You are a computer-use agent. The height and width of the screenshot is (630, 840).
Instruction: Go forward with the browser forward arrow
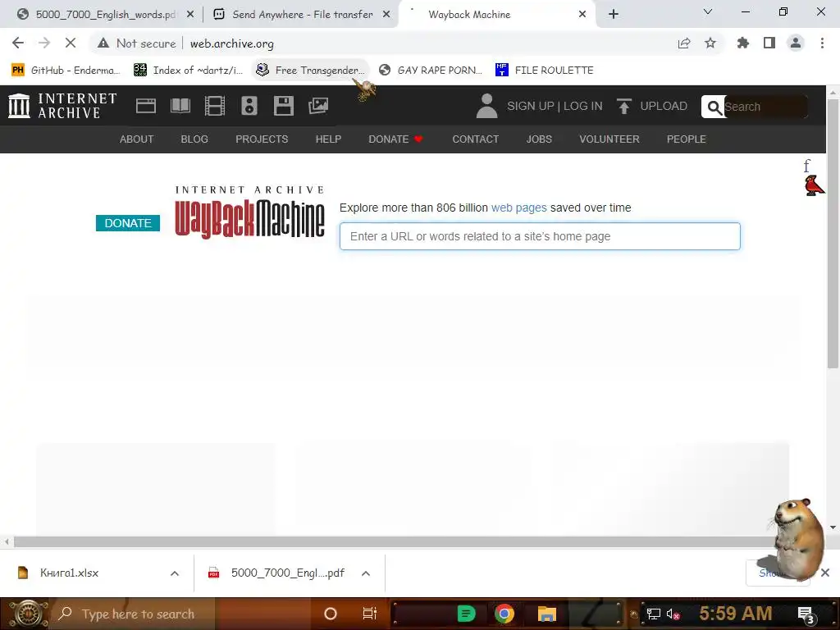44,43
